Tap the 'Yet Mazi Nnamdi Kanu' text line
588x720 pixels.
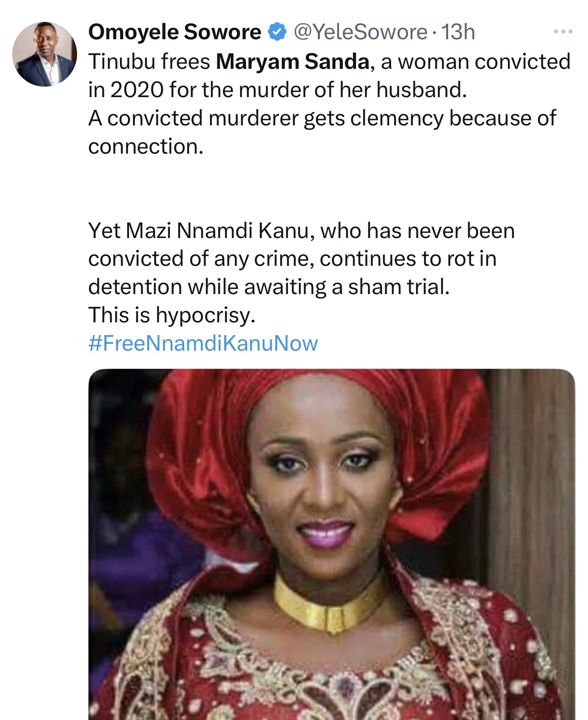click(301, 231)
